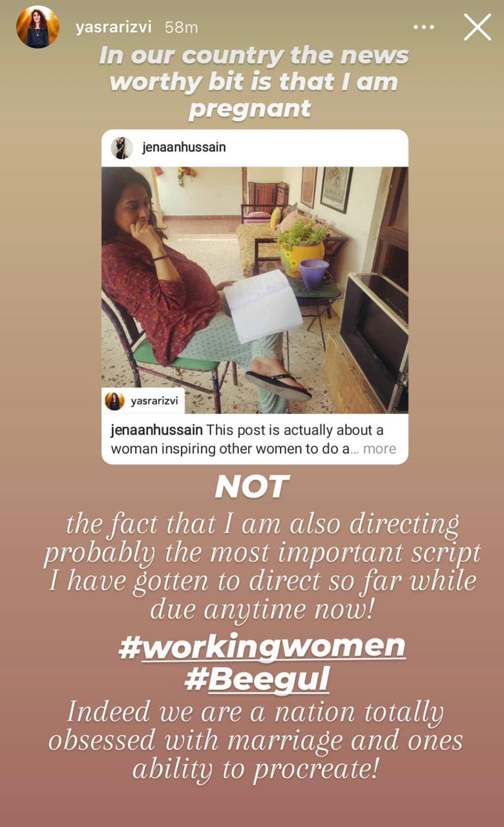Expand the caption with 'more'
This screenshot has height=827, width=504.
tap(379, 448)
